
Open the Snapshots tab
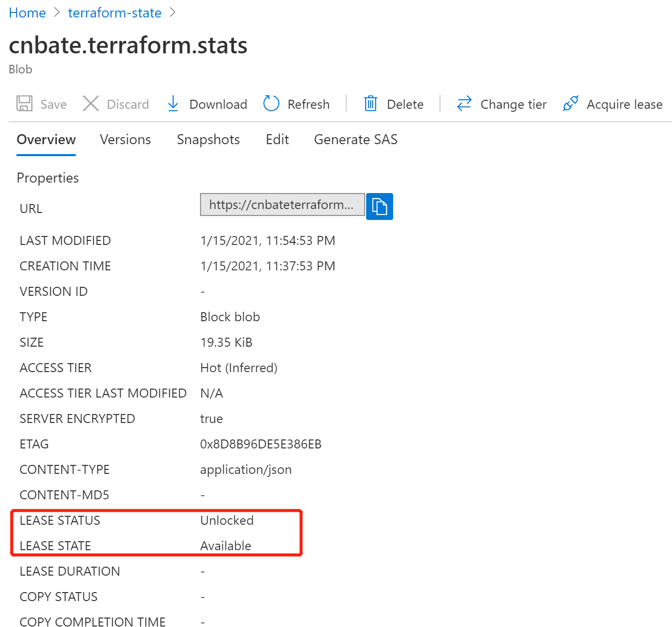tap(209, 140)
